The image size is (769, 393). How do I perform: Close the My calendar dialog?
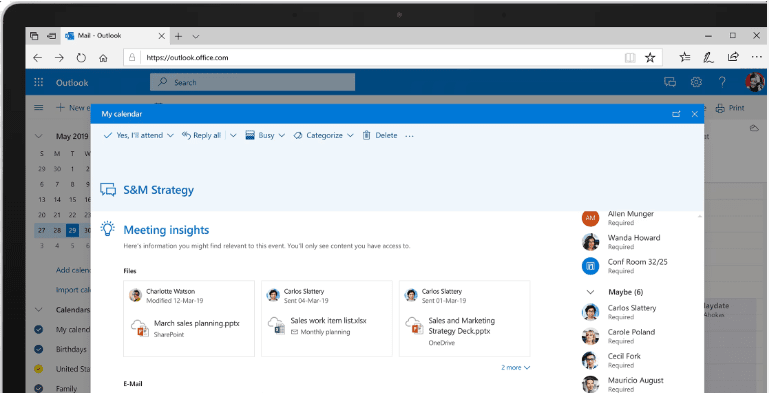(x=694, y=114)
